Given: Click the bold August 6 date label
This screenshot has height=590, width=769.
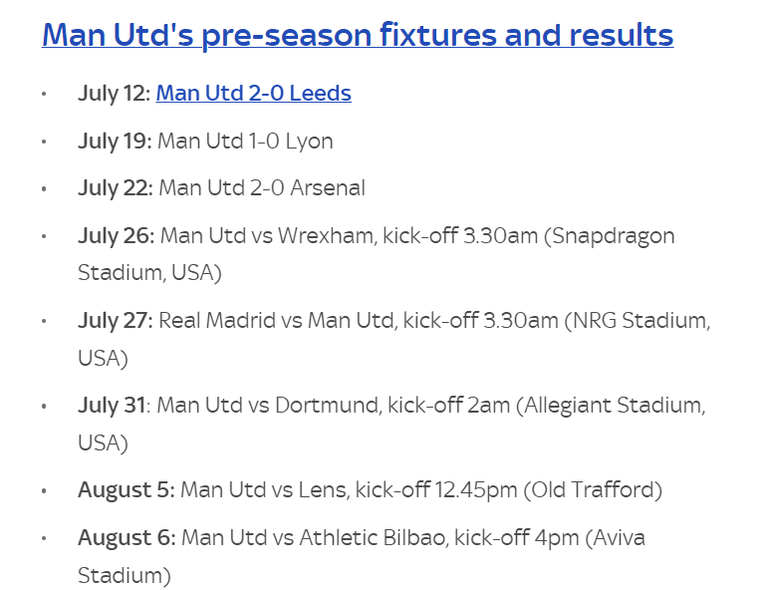Looking at the screenshot, I should point(126,538).
